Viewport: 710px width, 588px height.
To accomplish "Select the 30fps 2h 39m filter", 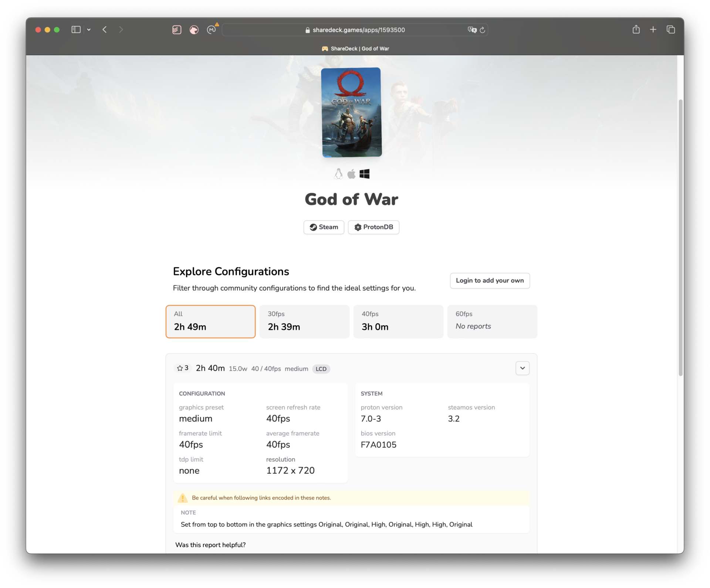I will click(304, 322).
